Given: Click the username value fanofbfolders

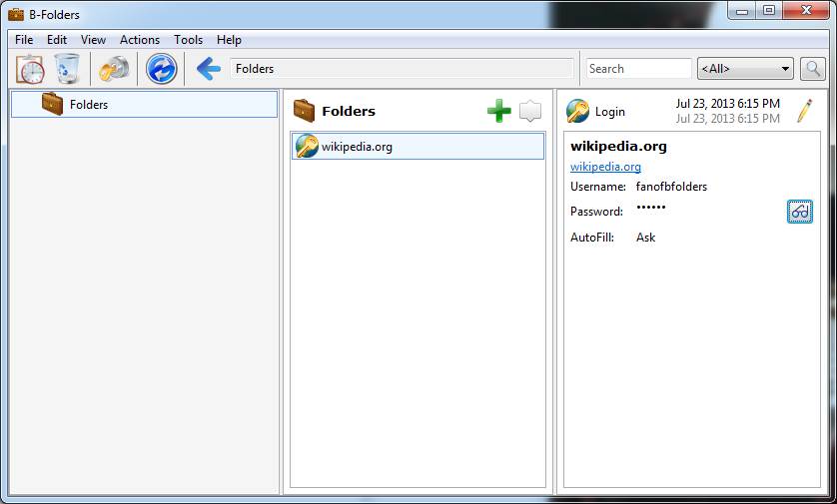Looking at the screenshot, I should [671, 187].
